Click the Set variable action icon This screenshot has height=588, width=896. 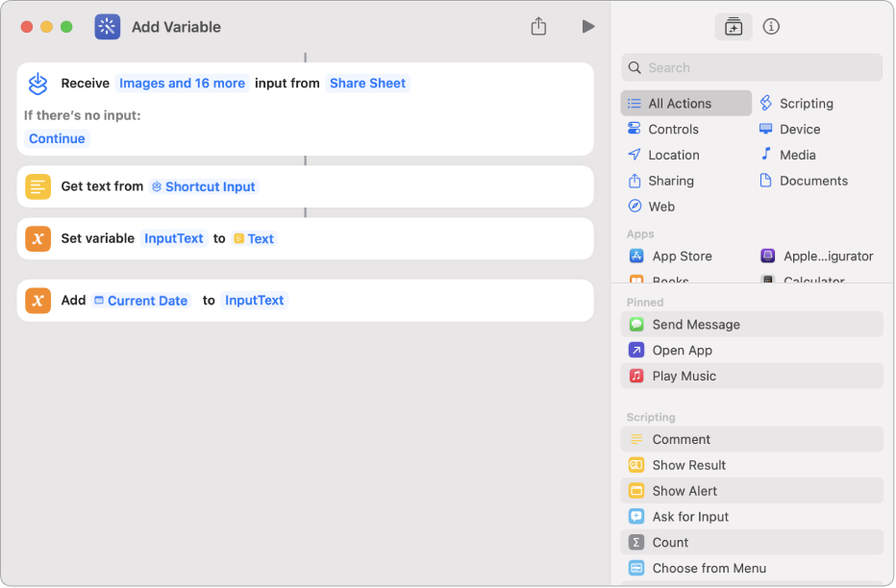37,239
